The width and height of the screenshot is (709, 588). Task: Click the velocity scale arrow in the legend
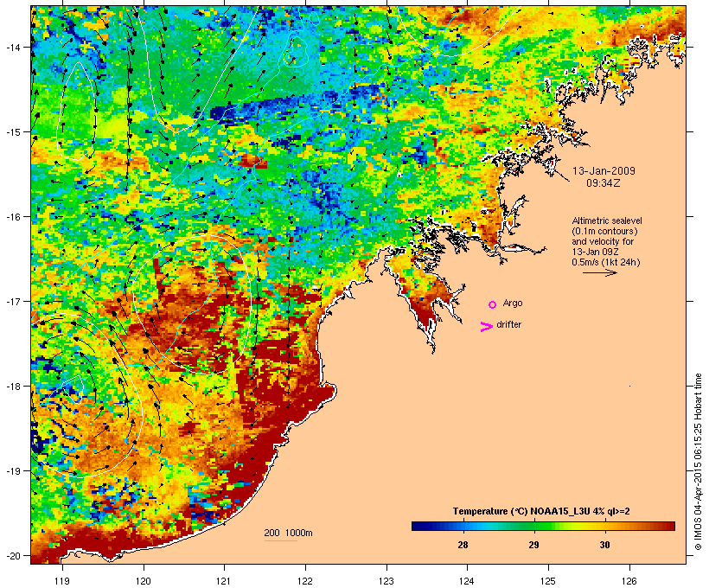tap(599, 272)
